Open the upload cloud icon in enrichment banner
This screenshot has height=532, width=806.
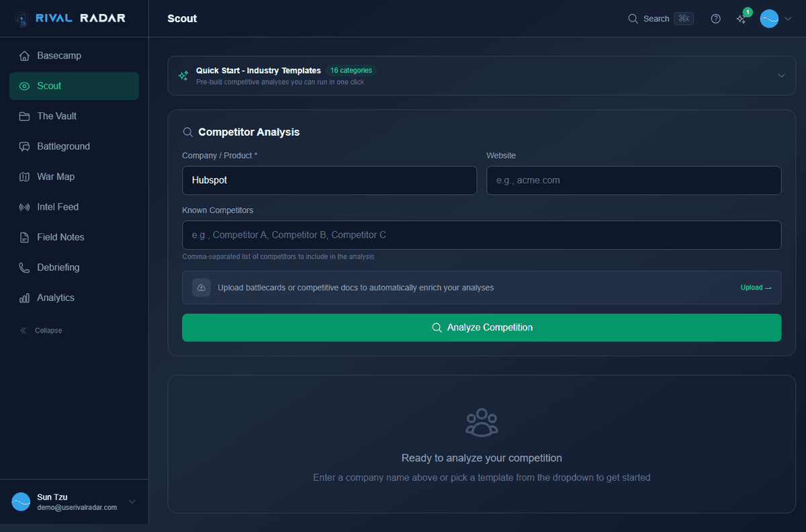click(x=201, y=287)
